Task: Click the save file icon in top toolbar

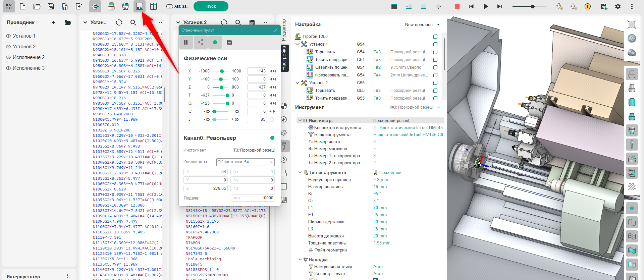Action: coord(51,6)
